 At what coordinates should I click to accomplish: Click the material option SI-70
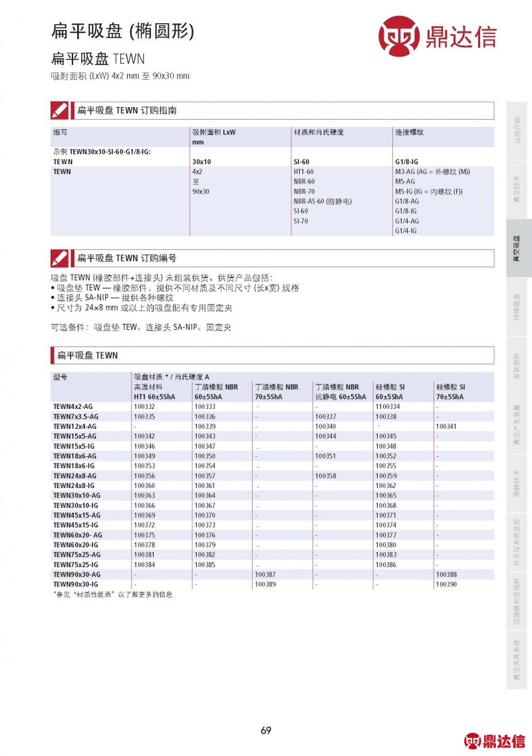tap(301, 221)
